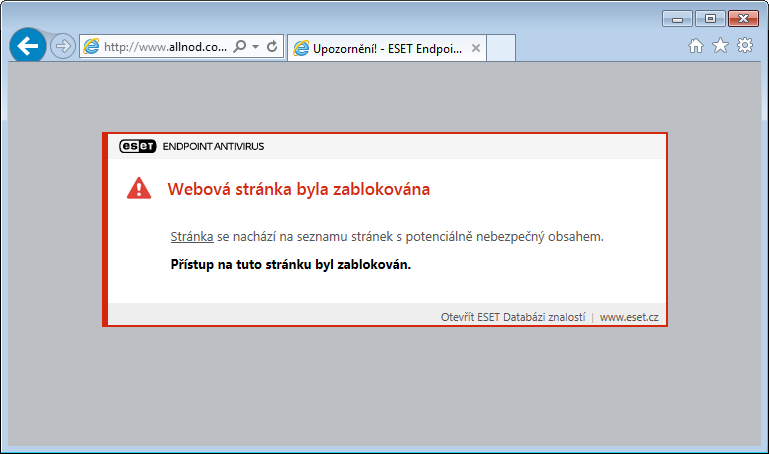Expand the address bar autocomplete dropdown arrow
The width and height of the screenshot is (769, 454).
(256, 47)
